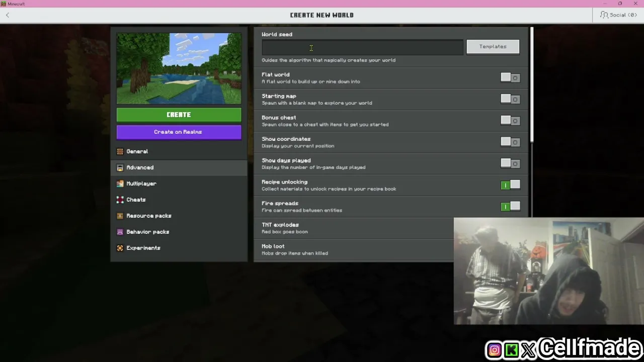
Task: Go to the Resource packs tab
Action: pyautogui.click(x=179, y=216)
